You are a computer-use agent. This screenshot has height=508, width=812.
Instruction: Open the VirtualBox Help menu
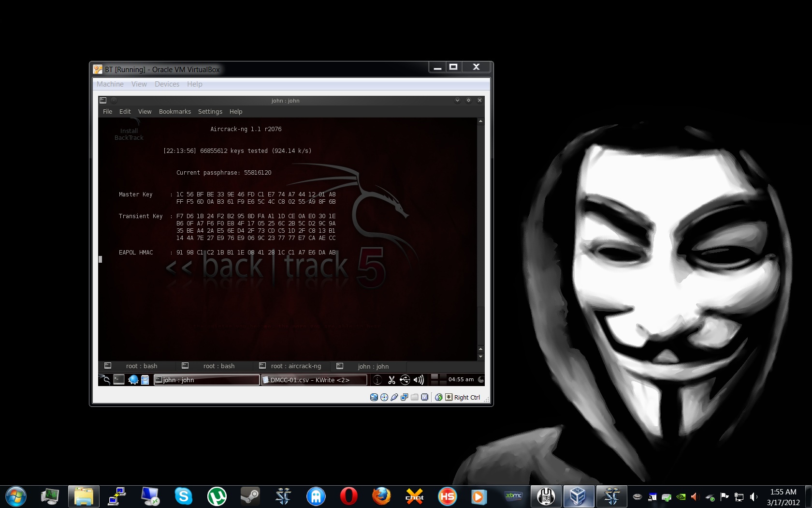point(195,84)
